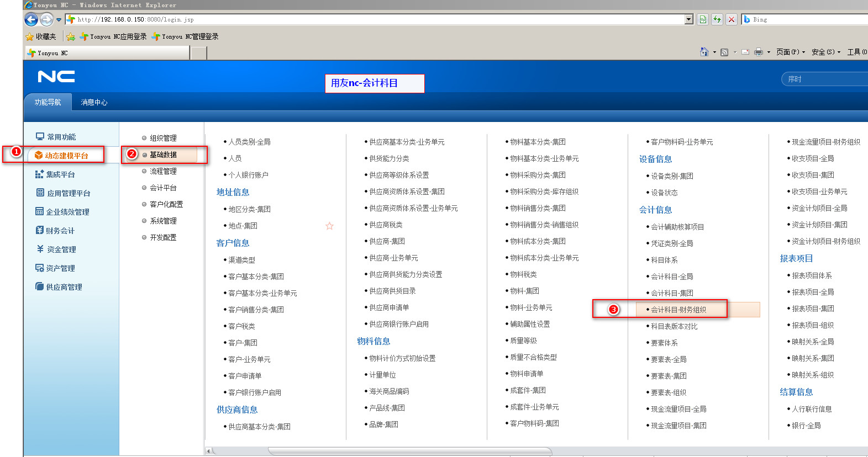Choose the 系统管理 radio option
This screenshot has height=457, width=868.
145,221
